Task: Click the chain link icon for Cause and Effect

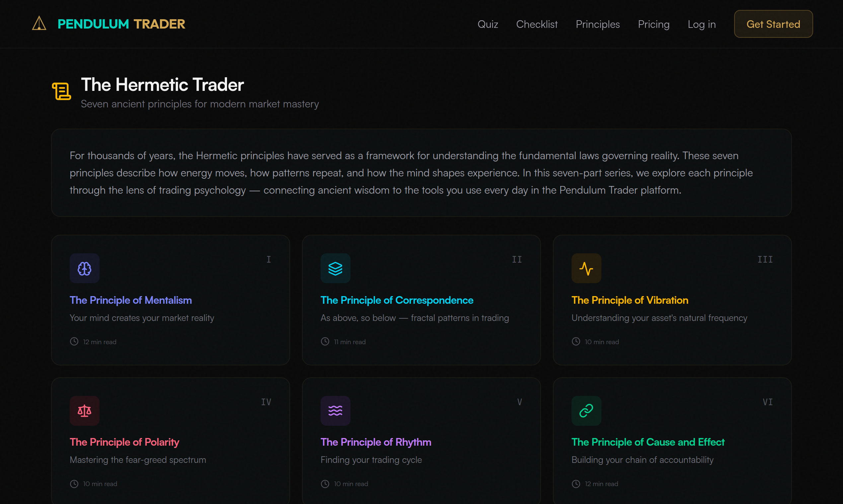Action: point(586,410)
